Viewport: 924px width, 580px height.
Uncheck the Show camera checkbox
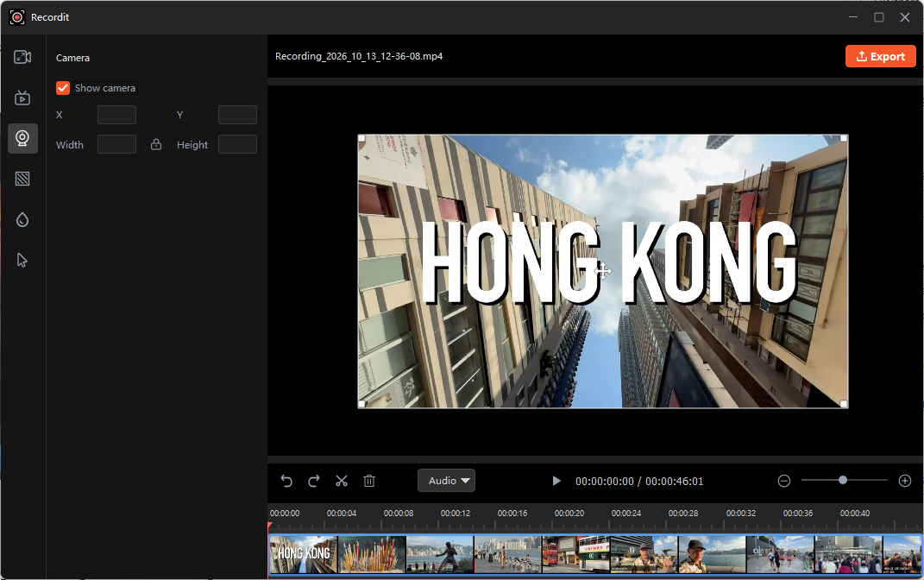[x=63, y=88]
